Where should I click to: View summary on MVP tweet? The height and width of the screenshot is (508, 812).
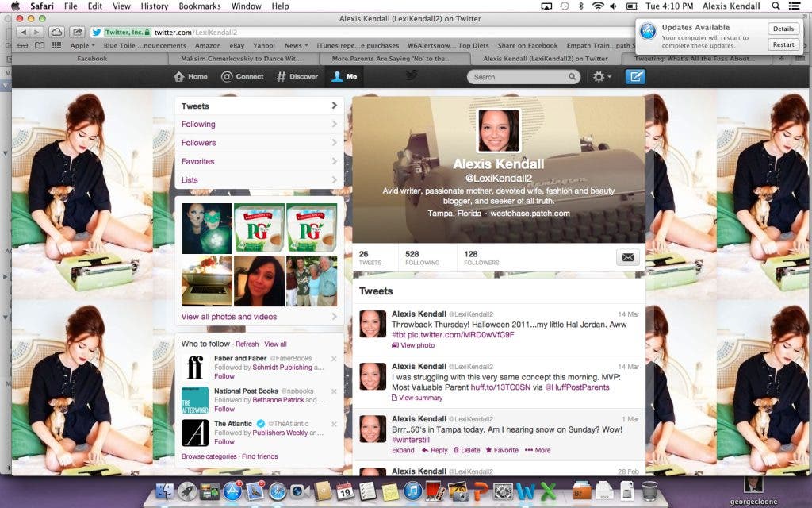point(417,398)
